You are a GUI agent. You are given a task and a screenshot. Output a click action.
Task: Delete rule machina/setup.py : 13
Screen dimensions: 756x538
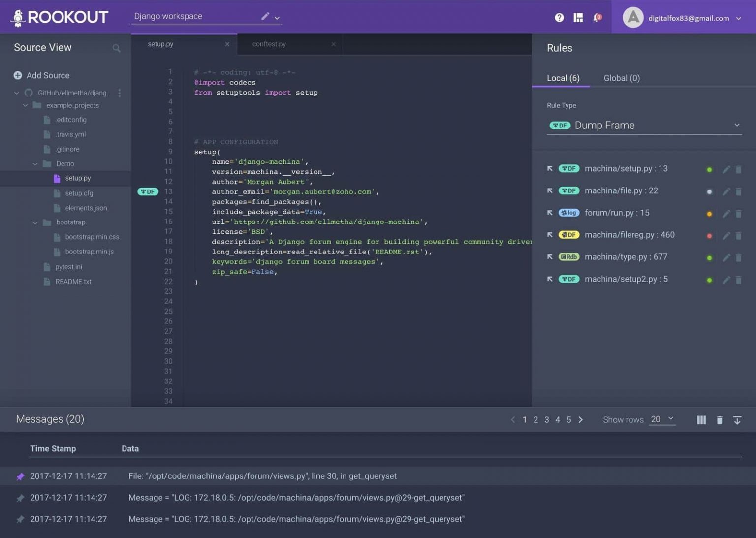738,169
